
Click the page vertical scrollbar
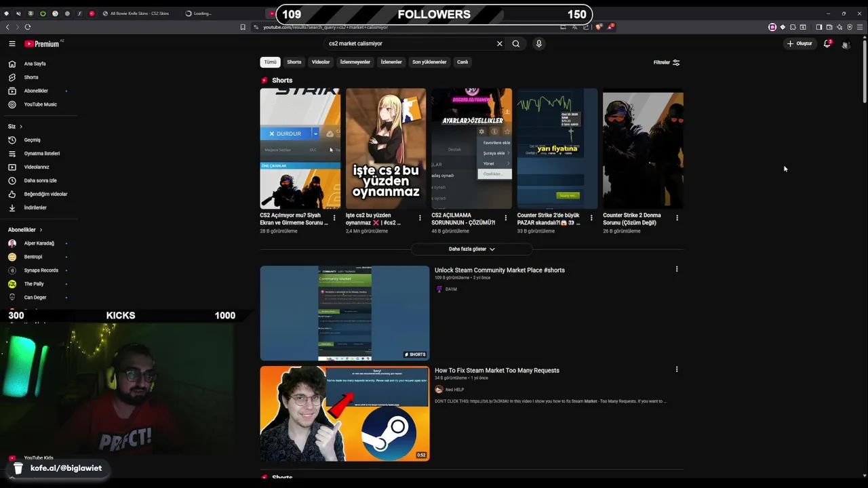point(865,71)
